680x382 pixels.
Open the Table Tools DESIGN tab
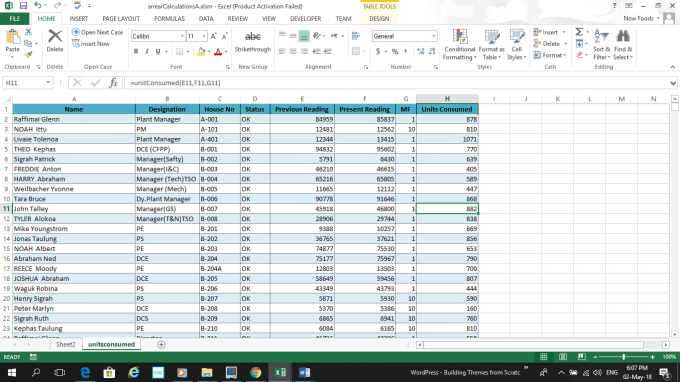pos(379,19)
